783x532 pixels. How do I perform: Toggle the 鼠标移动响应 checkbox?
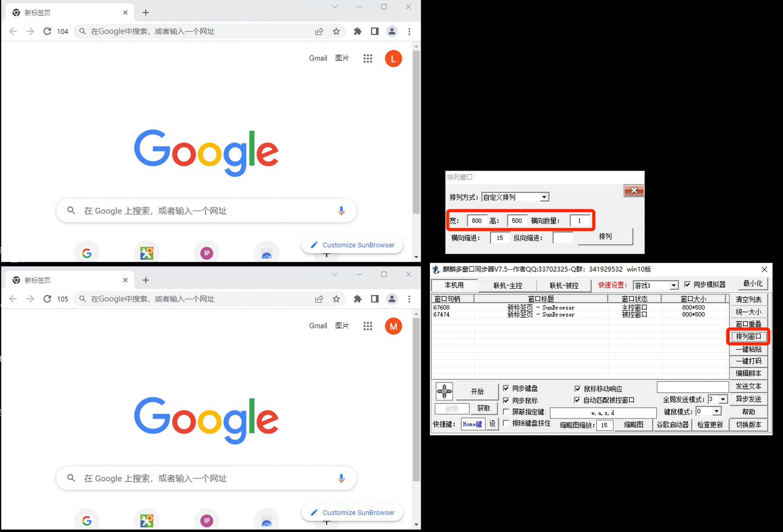click(x=577, y=389)
